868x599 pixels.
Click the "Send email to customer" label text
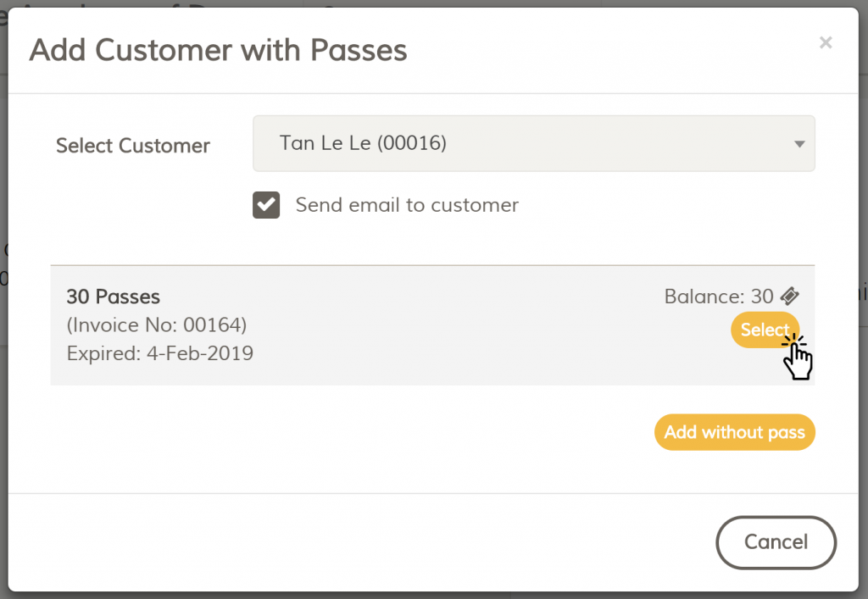(407, 205)
